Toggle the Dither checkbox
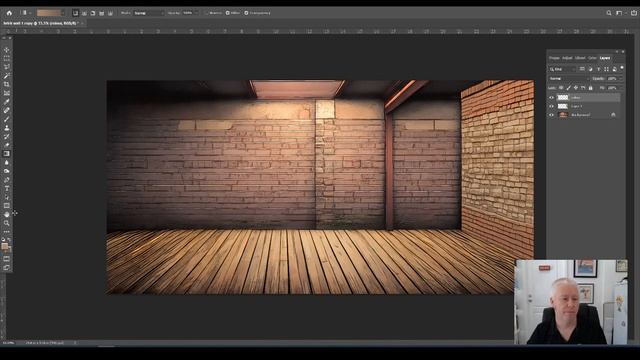Viewport: 640px width, 360px height. [x=227, y=13]
